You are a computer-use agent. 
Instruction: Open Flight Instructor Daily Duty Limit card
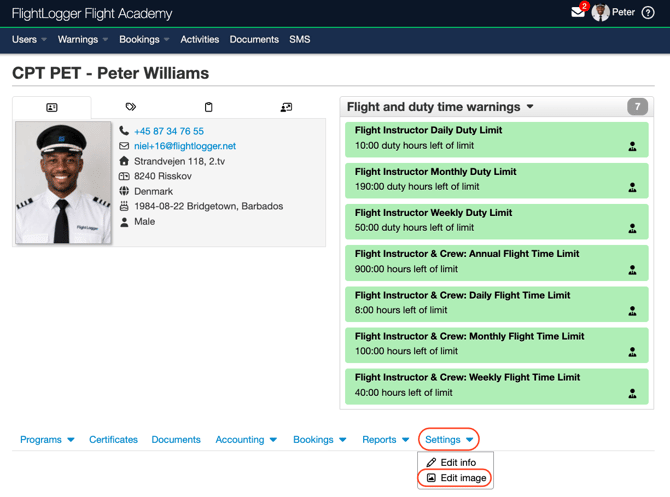click(x=497, y=139)
